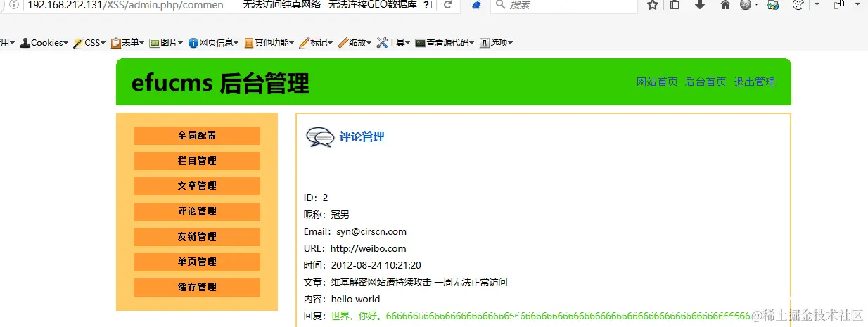Open the 网页信息 toolbar menu
Viewport: 868px width, 327px height.
[214, 43]
